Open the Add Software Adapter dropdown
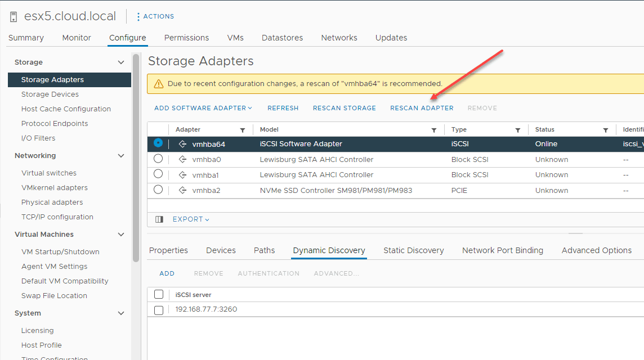644x360 pixels. click(203, 108)
